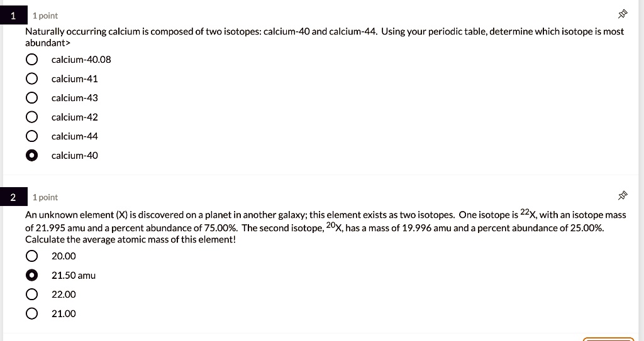Pick the 21.00 radio button
Screen dimensions: 644x341
click(x=31, y=313)
